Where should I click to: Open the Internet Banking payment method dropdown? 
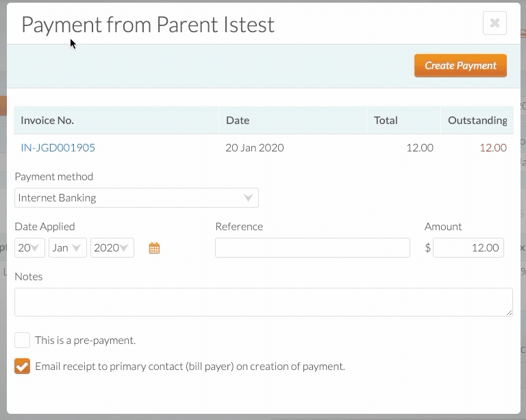[x=136, y=197]
